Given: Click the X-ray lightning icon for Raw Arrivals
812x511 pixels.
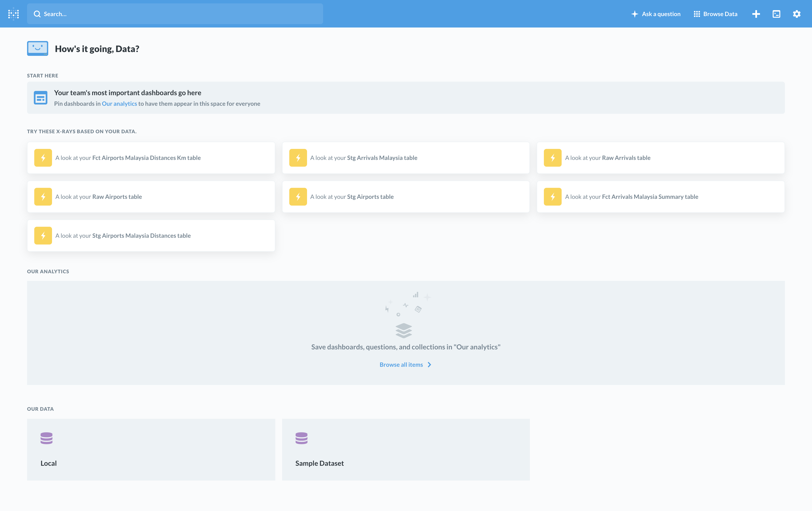Looking at the screenshot, I should (552, 158).
